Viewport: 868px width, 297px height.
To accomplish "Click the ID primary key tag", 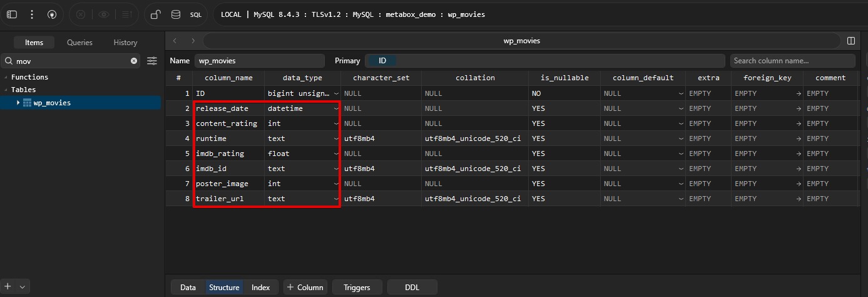I will [382, 61].
